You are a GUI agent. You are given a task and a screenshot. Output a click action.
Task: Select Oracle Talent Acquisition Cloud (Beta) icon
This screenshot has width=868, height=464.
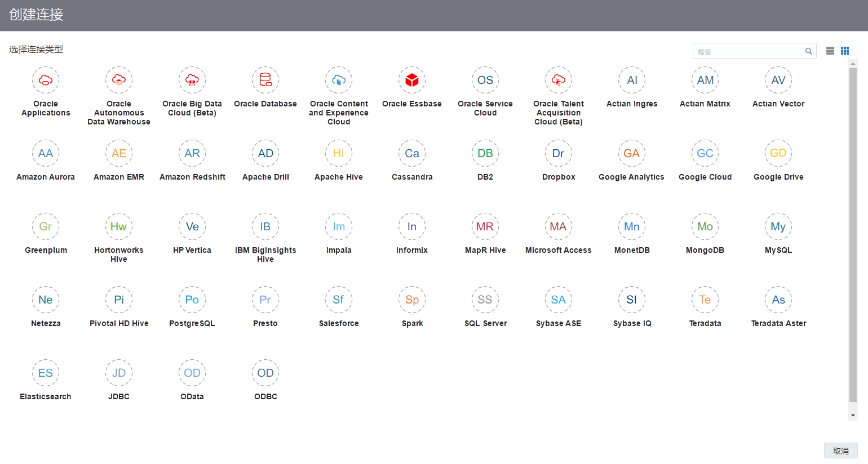[x=559, y=80]
